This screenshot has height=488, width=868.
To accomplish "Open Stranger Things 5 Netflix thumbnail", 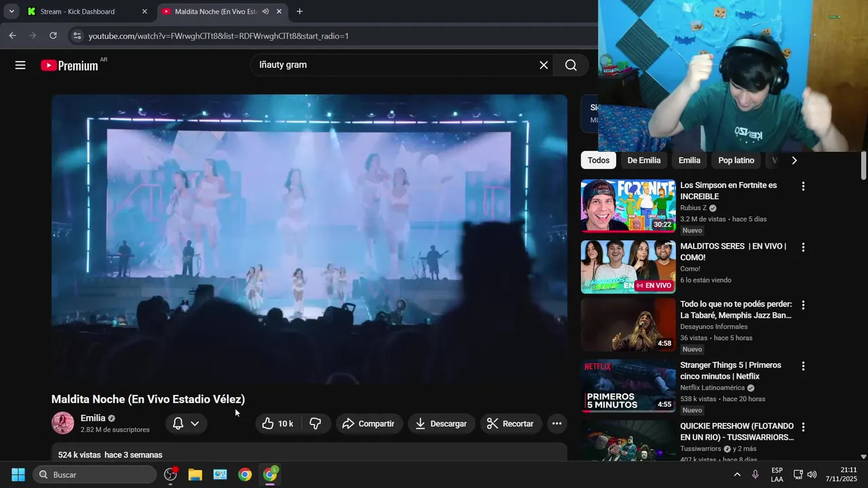I will pyautogui.click(x=628, y=386).
